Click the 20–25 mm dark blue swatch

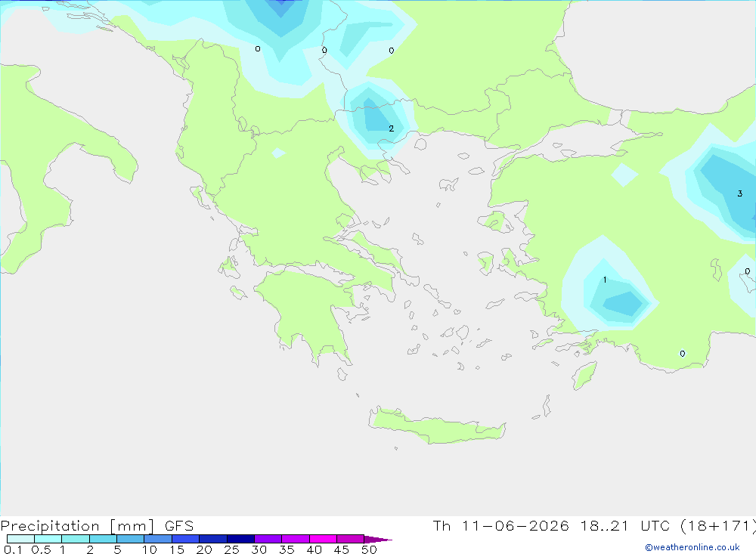(x=212, y=539)
